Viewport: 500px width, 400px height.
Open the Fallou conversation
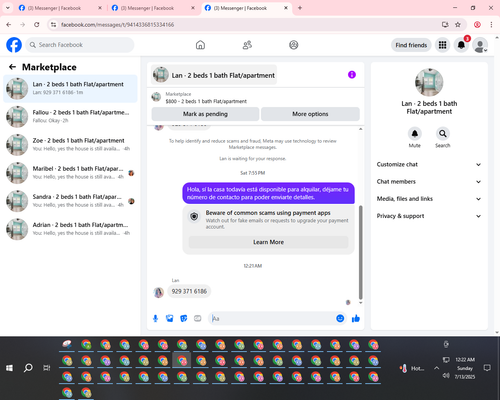[70, 117]
